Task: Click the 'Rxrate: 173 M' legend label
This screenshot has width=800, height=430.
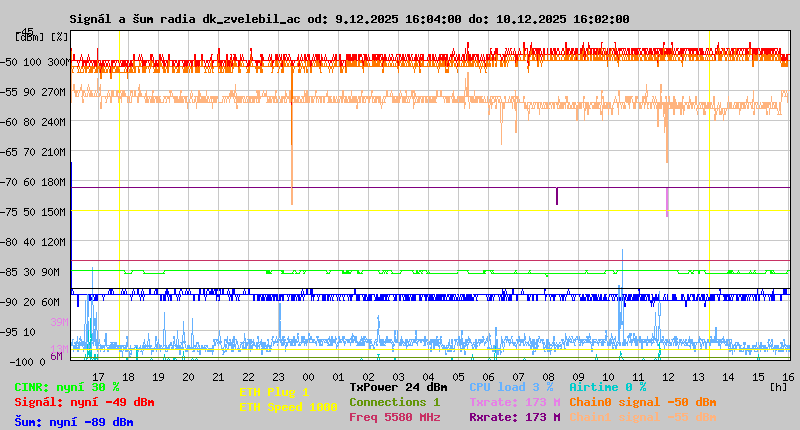Action: pyautogui.click(x=515, y=417)
